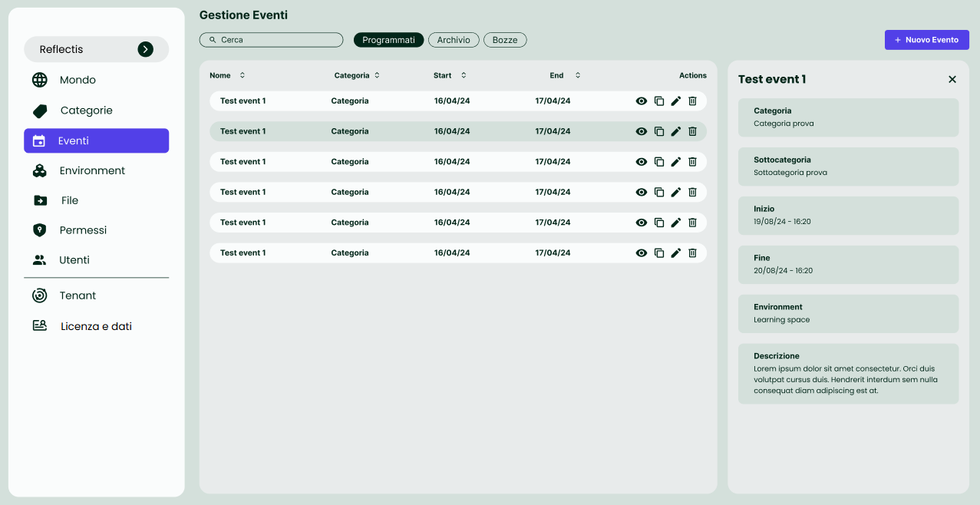The width and height of the screenshot is (980, 505).
Task: Open Permessi via its shield icon
Action: (39, 230)
